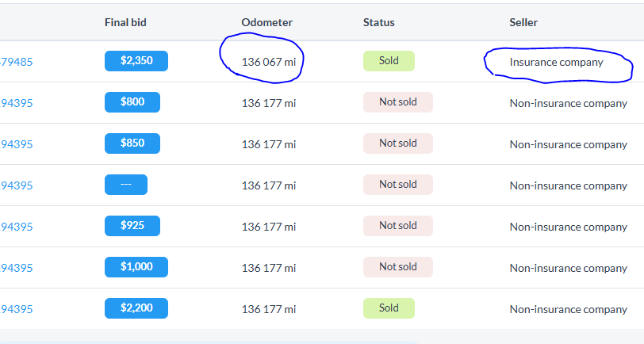
Task: Click the Sold badge in the $2,200 row
Action: [389, 308]
